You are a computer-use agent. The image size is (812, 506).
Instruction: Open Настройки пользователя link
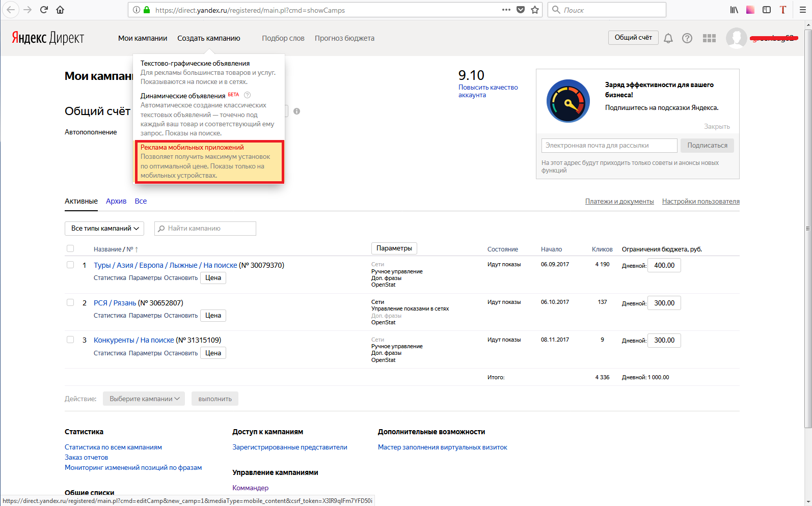[701, 202]
